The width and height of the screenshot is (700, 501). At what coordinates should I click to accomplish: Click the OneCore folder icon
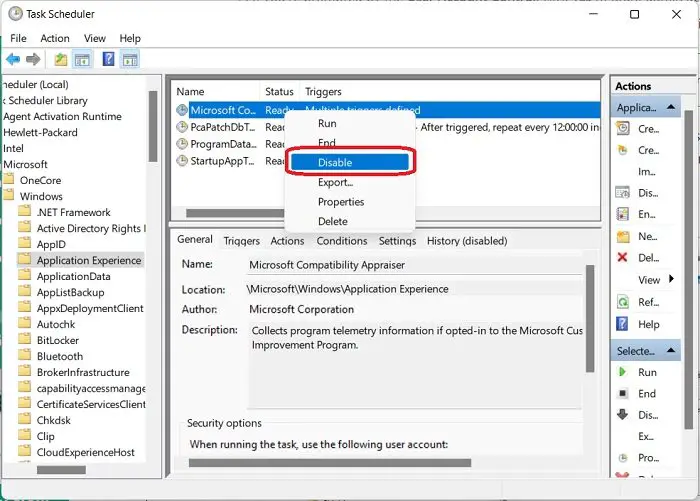coord(9,180)
